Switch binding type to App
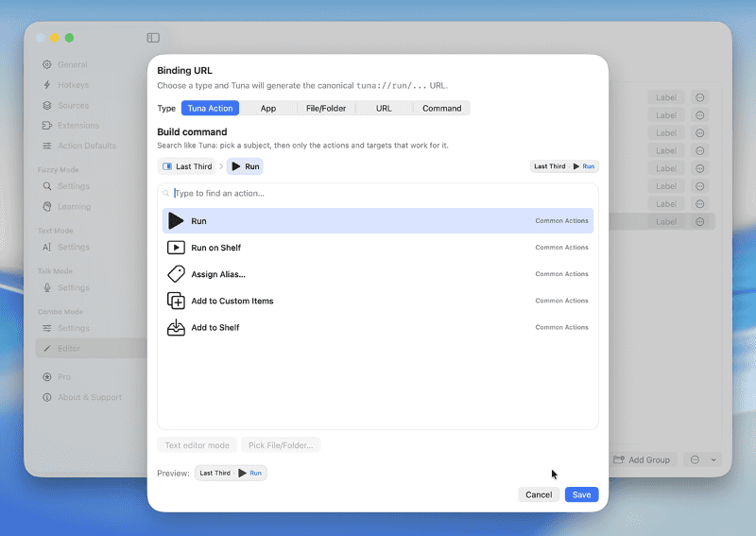This screenshot has width=756, height=536. click(x=268, y=108)
